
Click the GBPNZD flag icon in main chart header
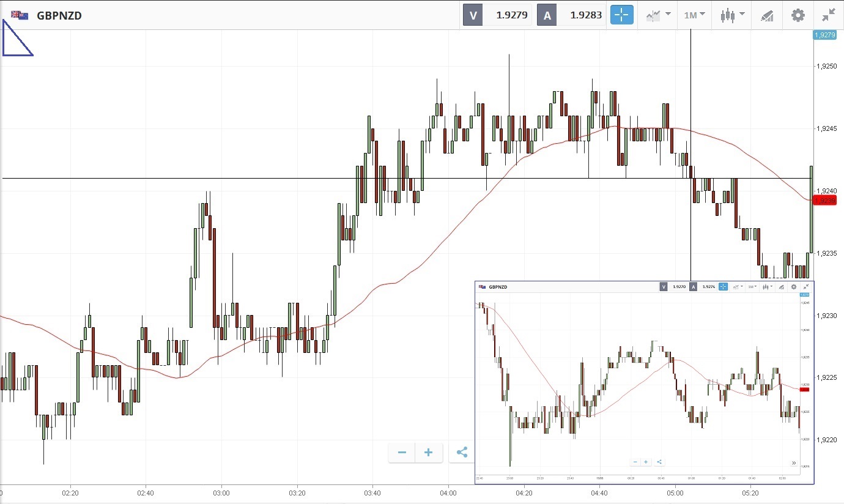pyautogui.click(x=20, y=15)
